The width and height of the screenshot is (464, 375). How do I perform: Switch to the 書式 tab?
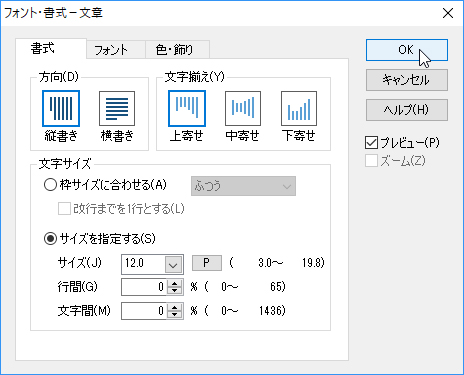[x=43, y=49]
